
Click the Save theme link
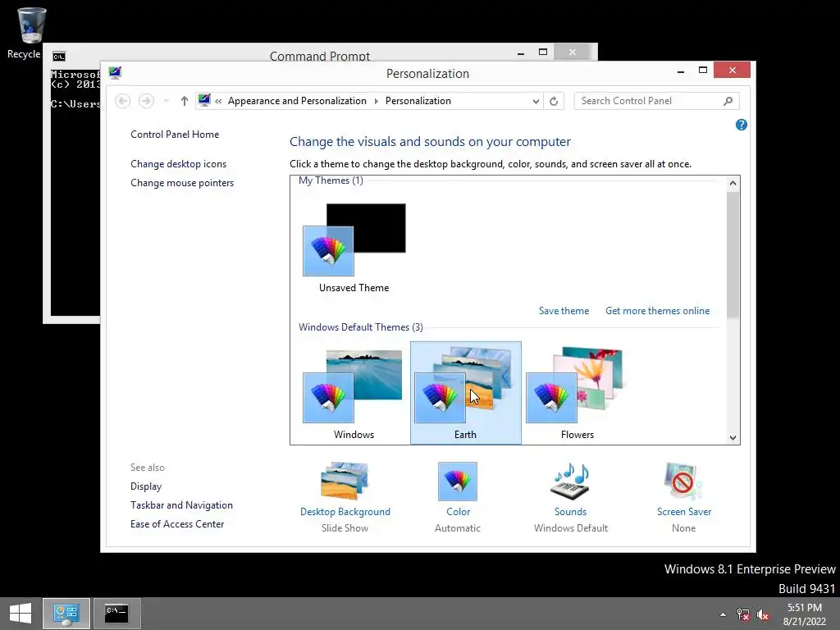564,311
